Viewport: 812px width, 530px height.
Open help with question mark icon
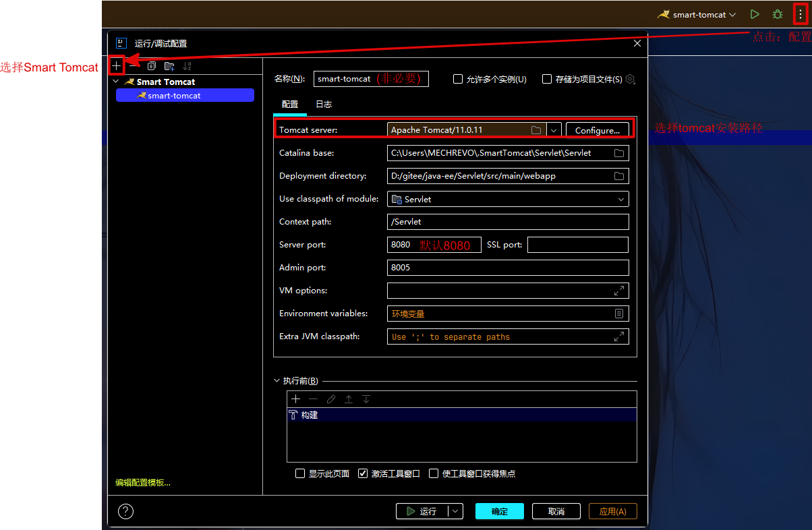tap(125, 511)
